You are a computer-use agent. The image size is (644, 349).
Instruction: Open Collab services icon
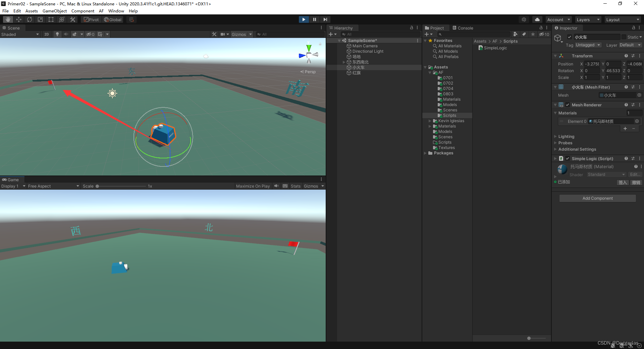click(x=524, y=19)
